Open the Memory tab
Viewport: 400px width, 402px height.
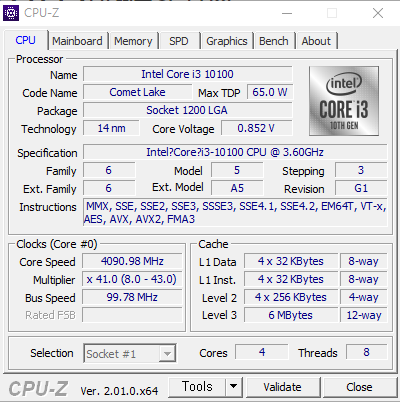[x=133, y=41]
